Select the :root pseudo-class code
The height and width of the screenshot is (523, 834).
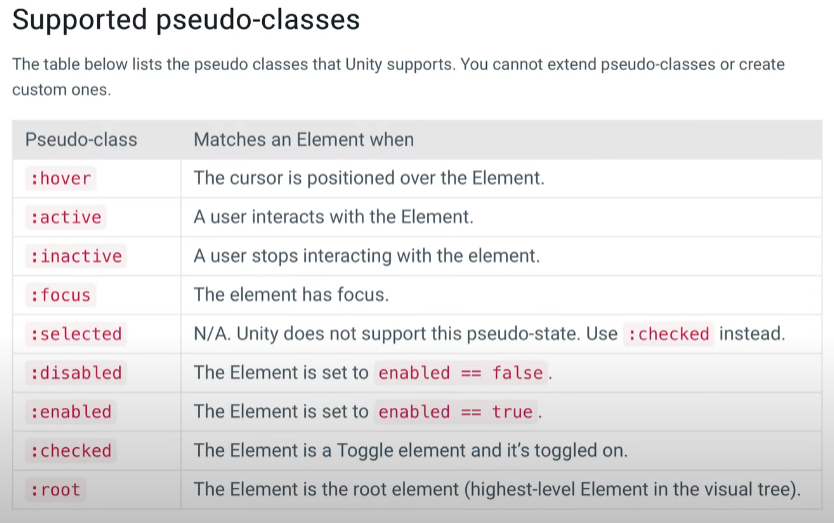tap(55, 490)
